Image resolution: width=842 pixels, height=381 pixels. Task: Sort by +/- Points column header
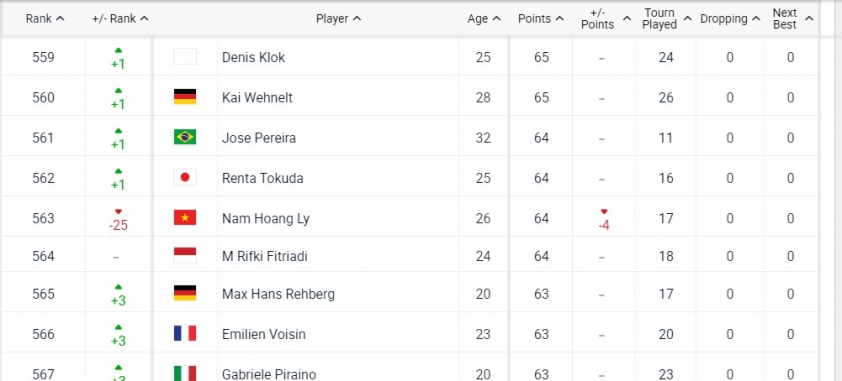(x=606, y=19)
